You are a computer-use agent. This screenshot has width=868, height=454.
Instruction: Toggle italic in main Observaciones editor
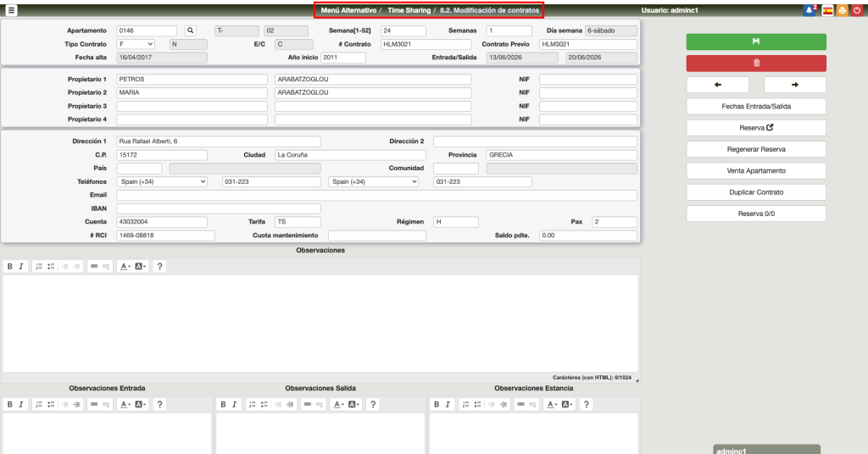click(x=21, y=266)
